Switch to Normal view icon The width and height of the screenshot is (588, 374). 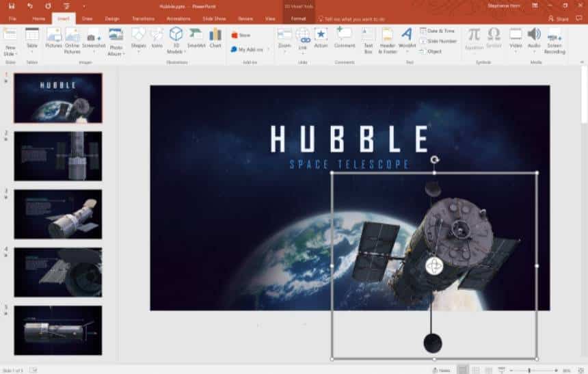pos(463,371)
